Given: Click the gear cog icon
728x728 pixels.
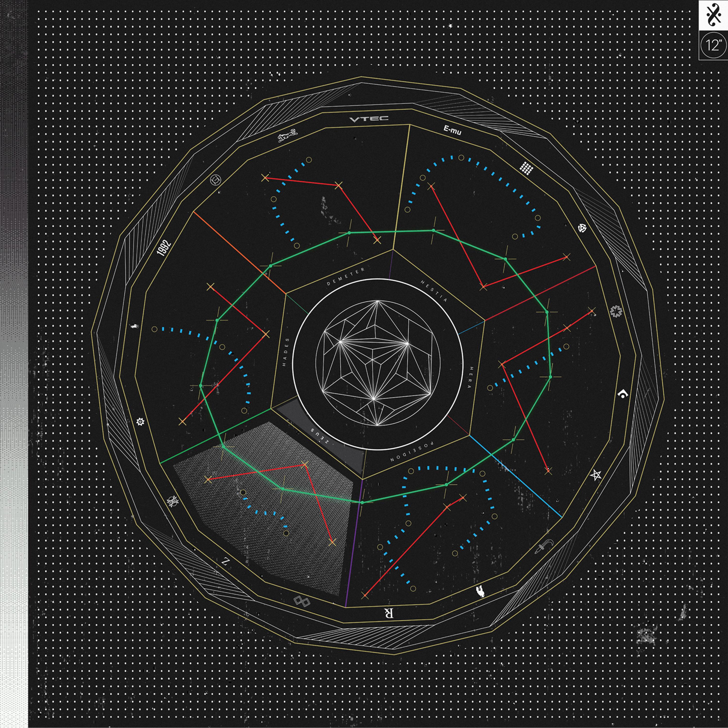Looking at the screenshot, I should [140, 422].
